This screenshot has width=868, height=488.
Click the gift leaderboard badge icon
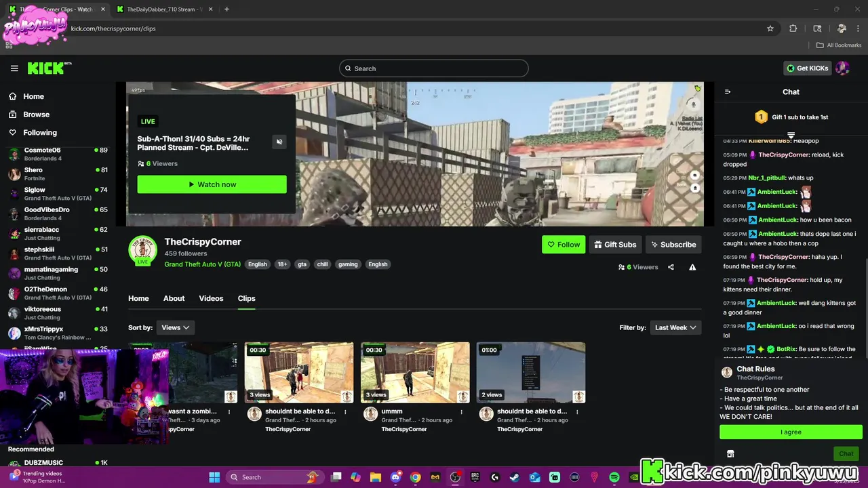pos(761,117)
